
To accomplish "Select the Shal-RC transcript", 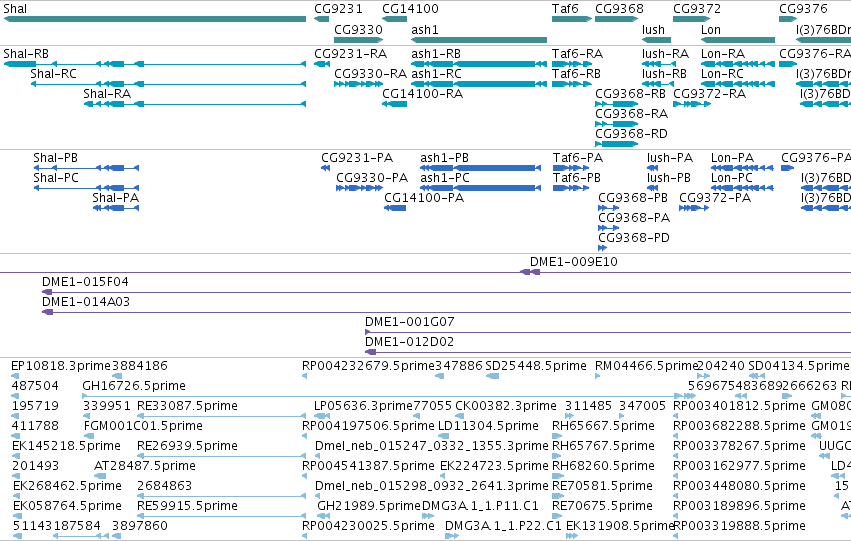I will point(168,84).
